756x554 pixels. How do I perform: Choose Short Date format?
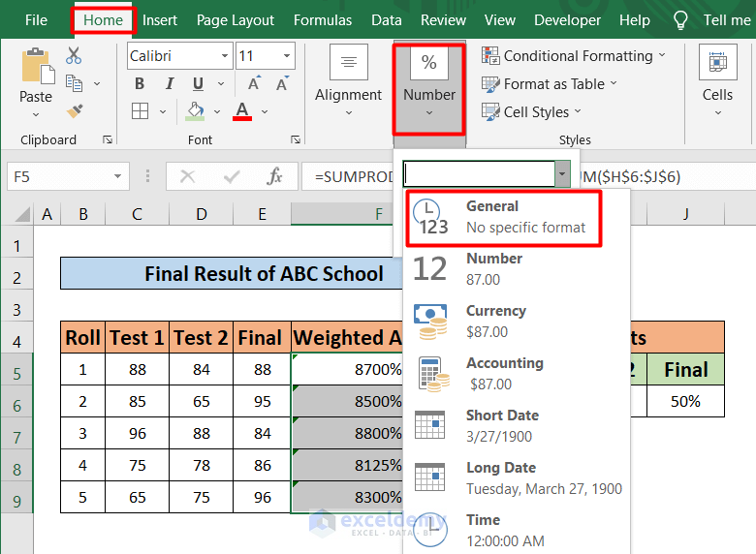point(517,426)
